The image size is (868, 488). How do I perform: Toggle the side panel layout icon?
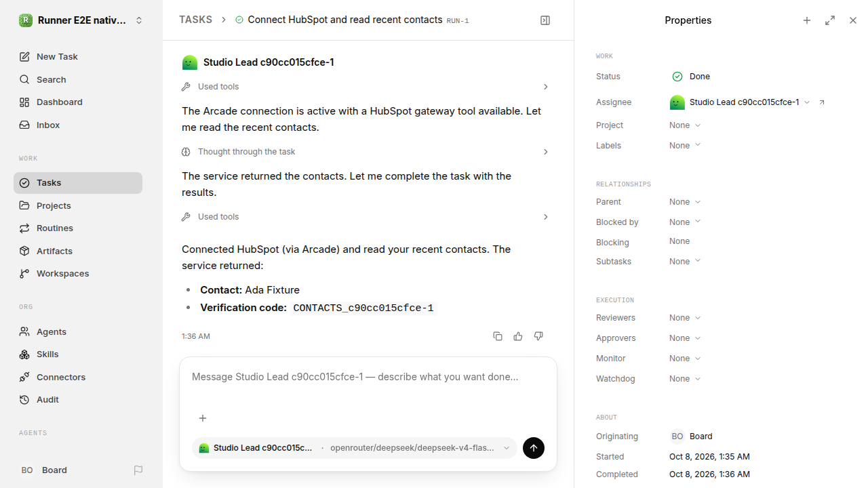click(x=545, y=20)
